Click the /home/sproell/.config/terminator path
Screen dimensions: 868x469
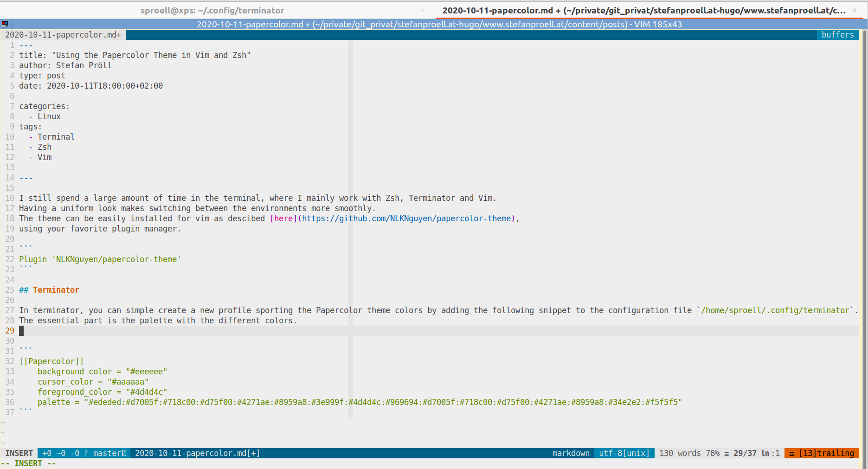click(775, 310)
